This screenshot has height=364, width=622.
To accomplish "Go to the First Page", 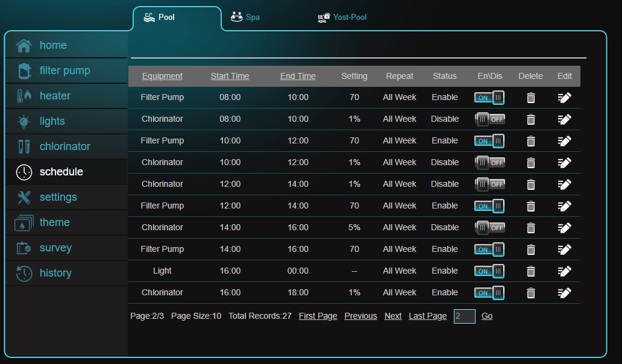I will tap(318, 316).
